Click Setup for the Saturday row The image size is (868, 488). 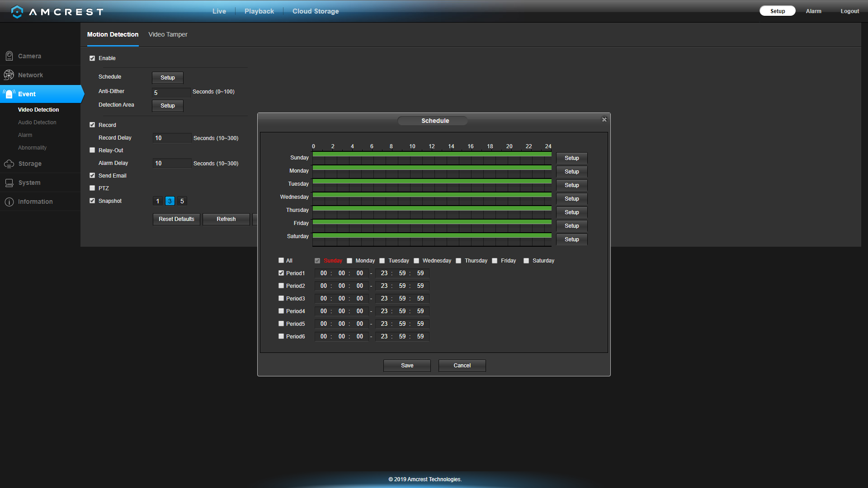click(571, 239)
